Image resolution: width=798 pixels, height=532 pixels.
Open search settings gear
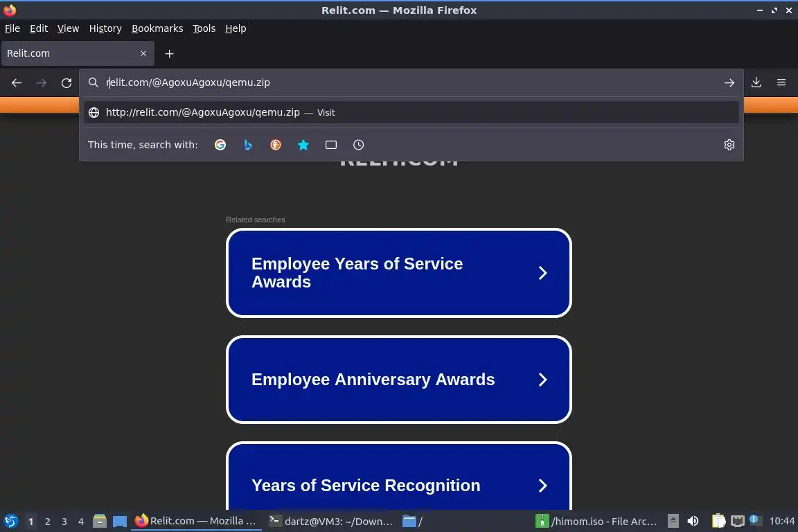729,145
